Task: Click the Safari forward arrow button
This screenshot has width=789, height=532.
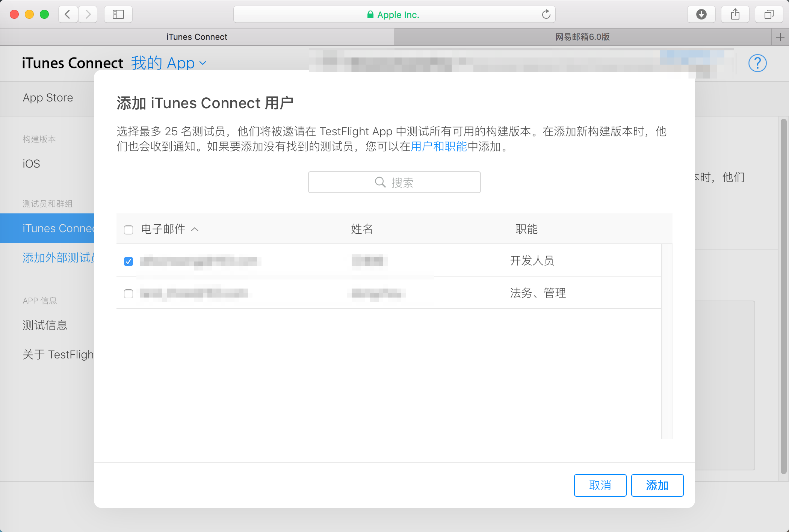Action: click(88, 14)
